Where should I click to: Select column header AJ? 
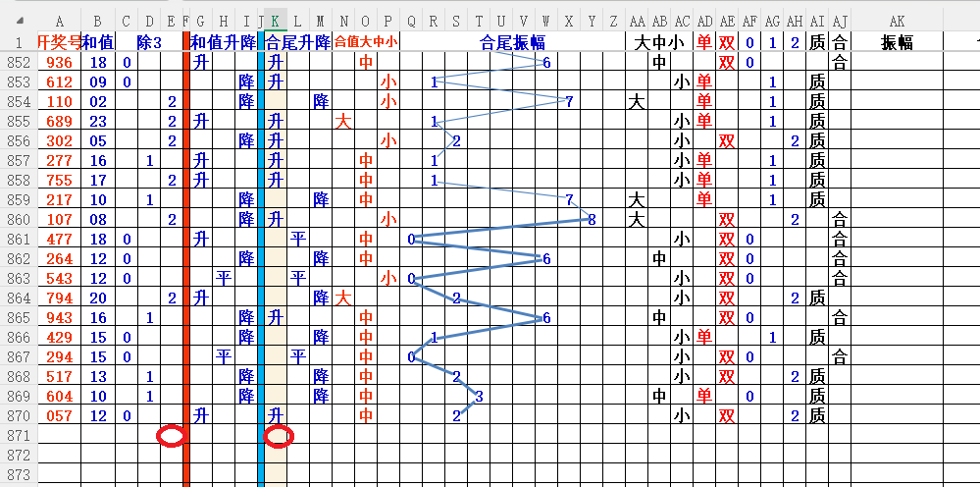(x=840, y=22)
